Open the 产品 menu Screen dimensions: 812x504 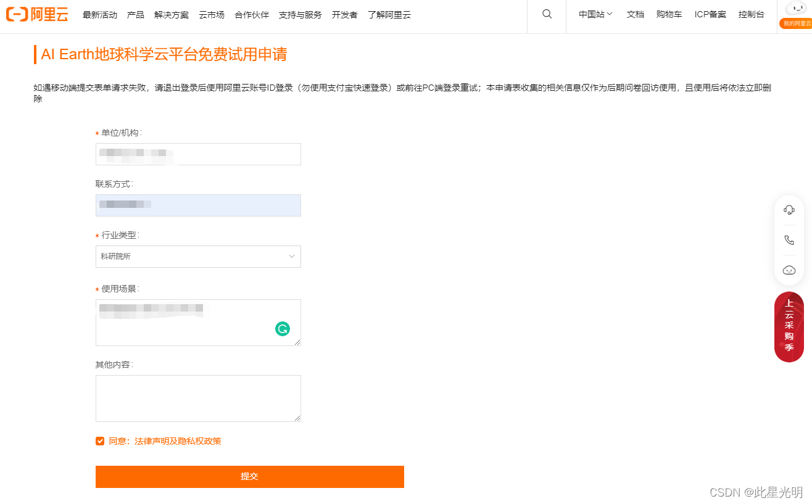(x=136, y=15)
